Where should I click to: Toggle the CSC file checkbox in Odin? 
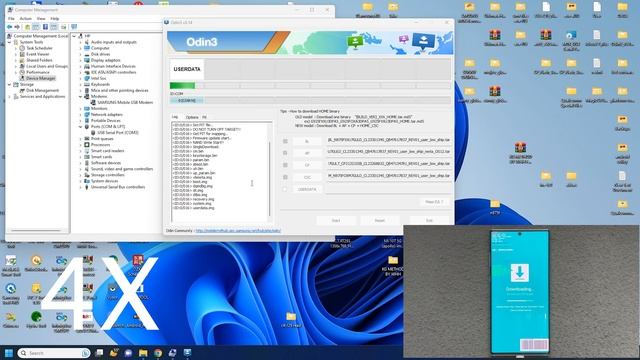(x=285, y=177)
